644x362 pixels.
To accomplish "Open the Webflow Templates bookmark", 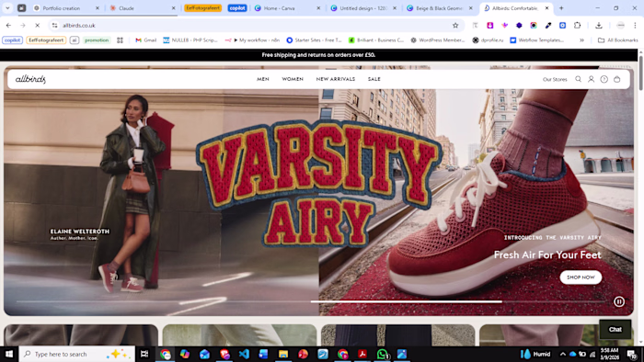I will (x=537, y=40).
